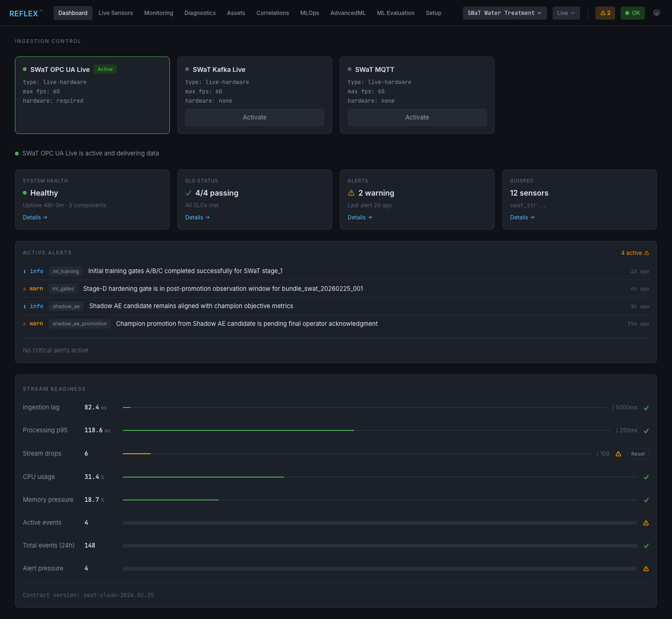672x619 pixels.
Task: Open the Correlations tab
Action: coord(273,13)
